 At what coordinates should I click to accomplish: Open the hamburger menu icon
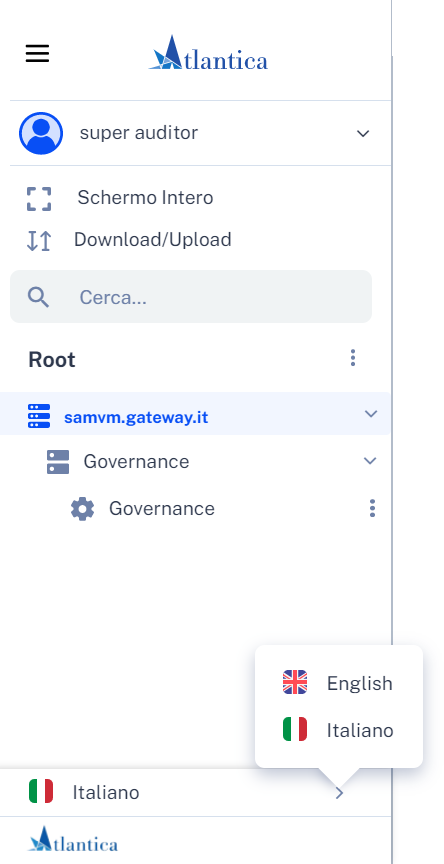click(x=37, y=53)
